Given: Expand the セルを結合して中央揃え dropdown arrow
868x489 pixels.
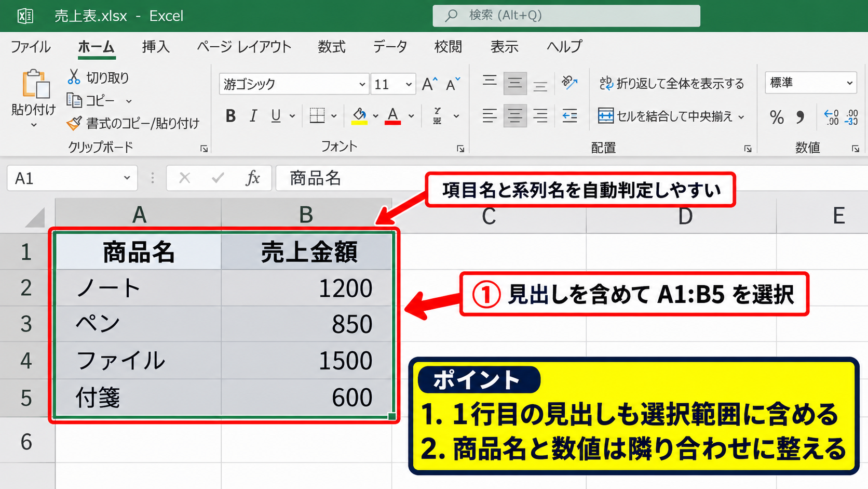Looking at the screenshot, I should point(741,117).
